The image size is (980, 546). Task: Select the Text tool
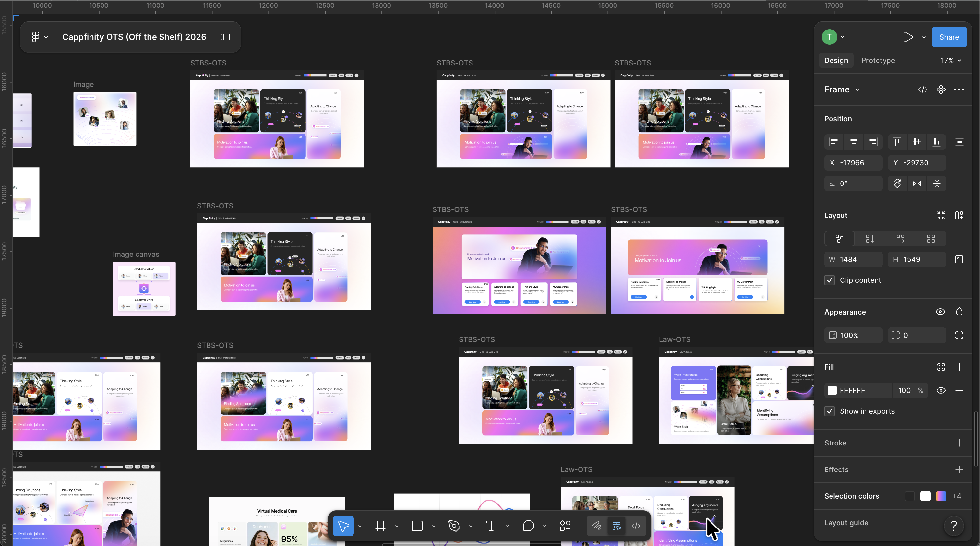(491, 526)
